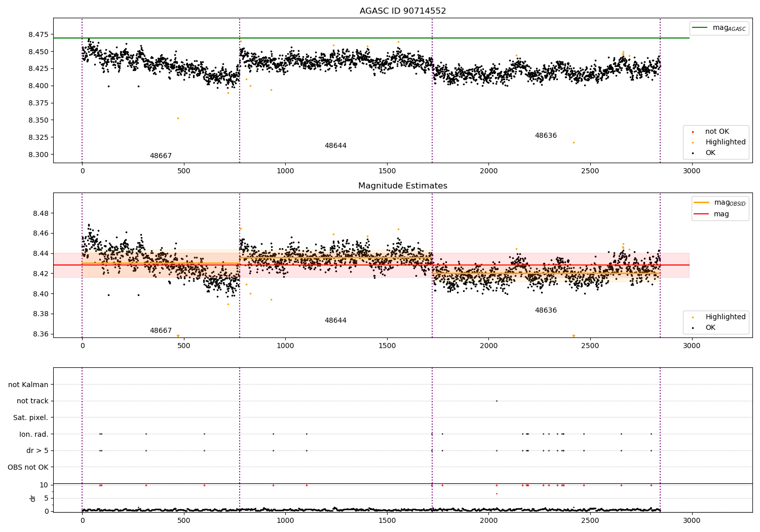Click the 'not track' axis label
Viewport: 760px width, 532px height.
tap(32, 401)
